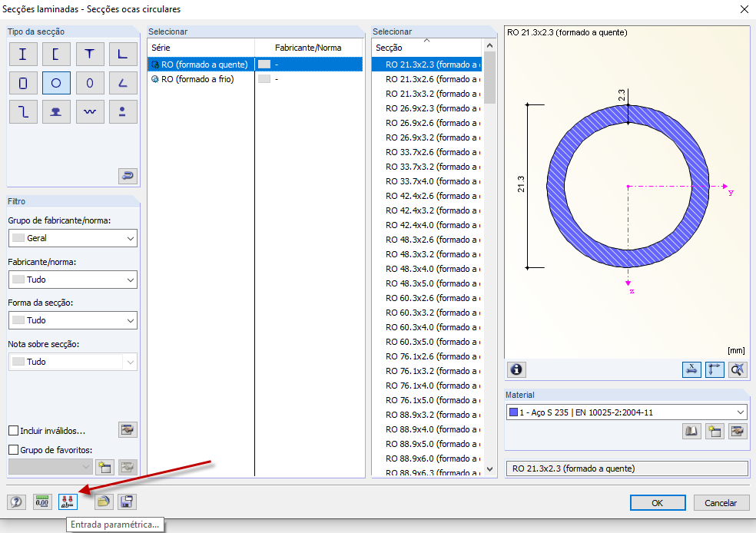This screenshot has width=756, height=533.
Task: Select the channel (C) section type icon
Action: click(x=56, y=54)
